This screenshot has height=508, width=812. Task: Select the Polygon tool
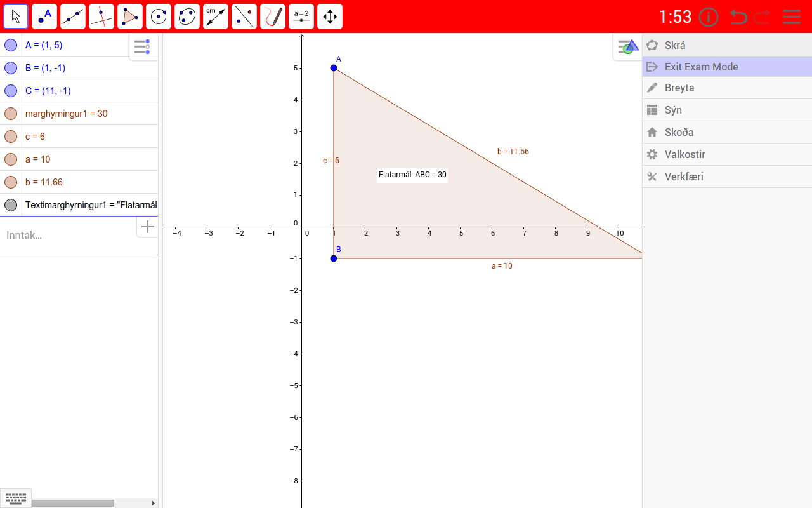coord(129,17)
